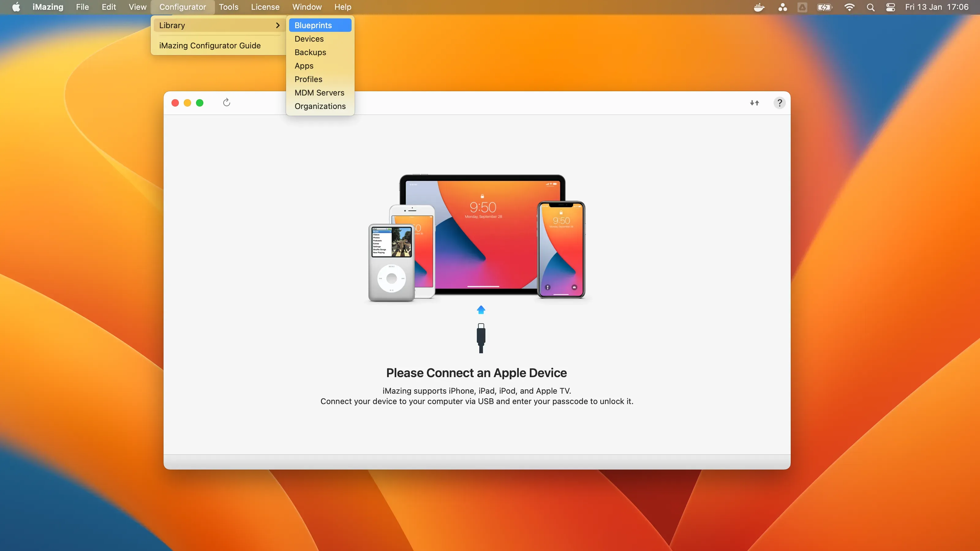Click the date and time display

(937, 7)
